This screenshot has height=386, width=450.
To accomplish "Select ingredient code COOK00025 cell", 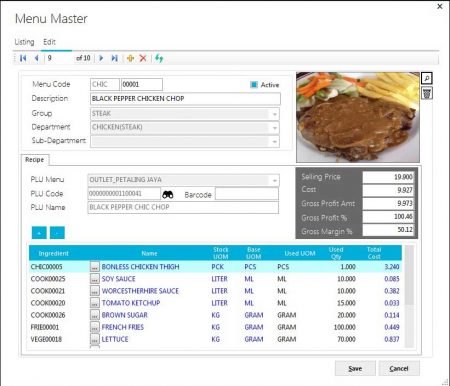I will (x=48, y=279).
